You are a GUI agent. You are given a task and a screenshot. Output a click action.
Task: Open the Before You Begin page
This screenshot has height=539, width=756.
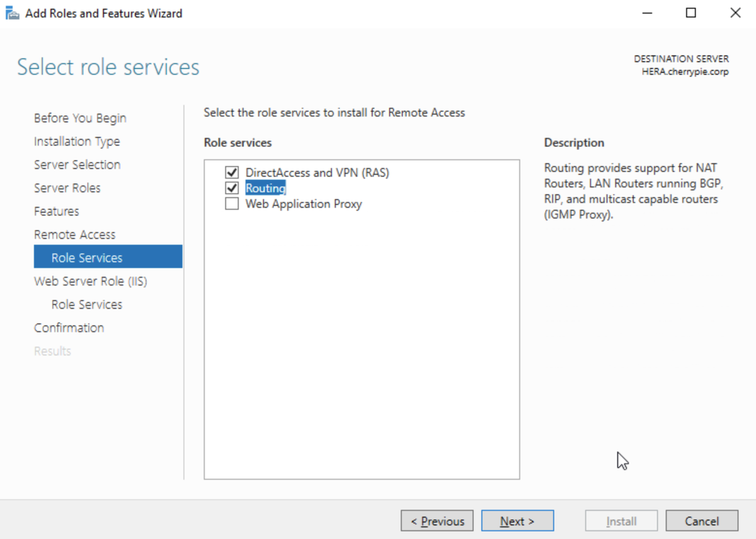pyautogui.click(x=79, y=118)
